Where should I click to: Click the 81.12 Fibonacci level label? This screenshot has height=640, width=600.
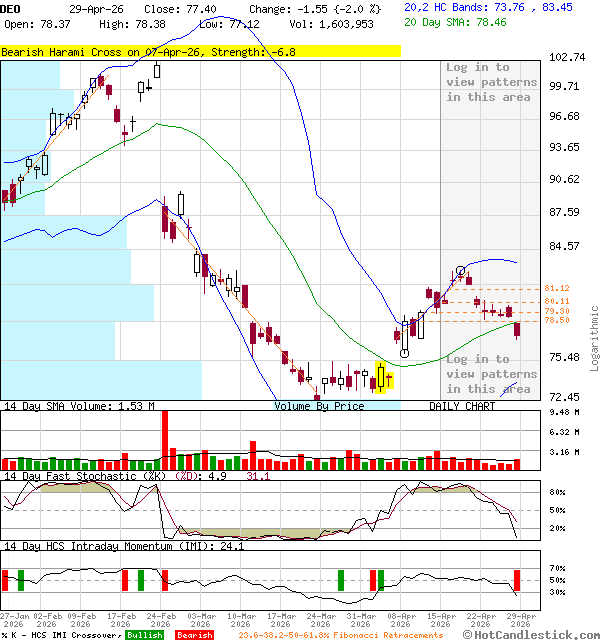coord(557,288)
